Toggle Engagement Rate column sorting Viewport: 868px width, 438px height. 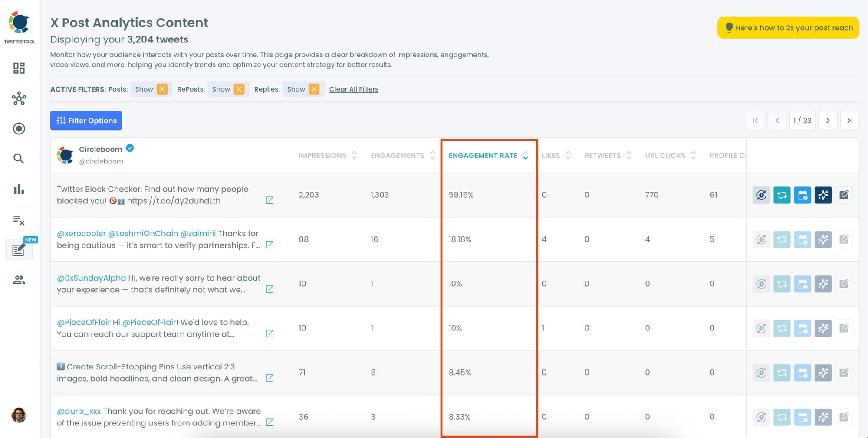coord(525,156)
